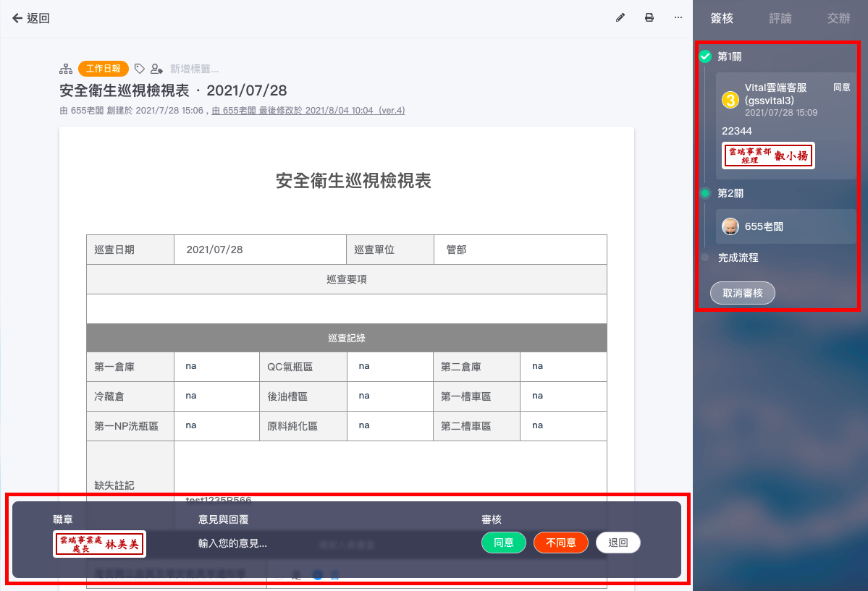
Task: Click the user tag icon
Action: (x=156, y=69)
